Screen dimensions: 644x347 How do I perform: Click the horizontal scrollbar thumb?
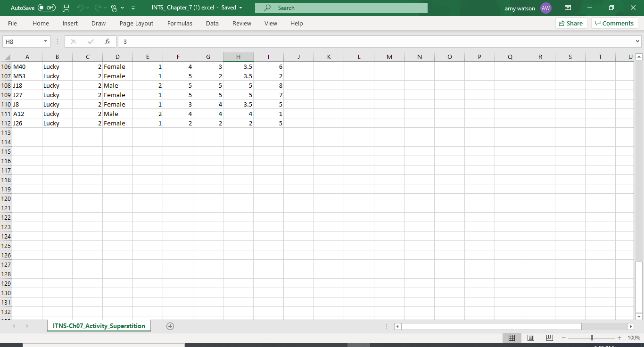(x=491, y=326)
